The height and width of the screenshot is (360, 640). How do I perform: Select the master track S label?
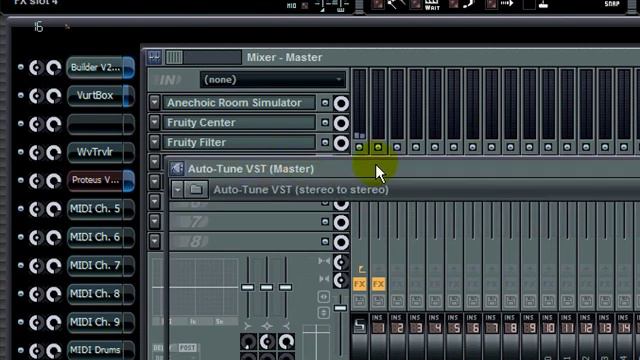click(360, 326)
